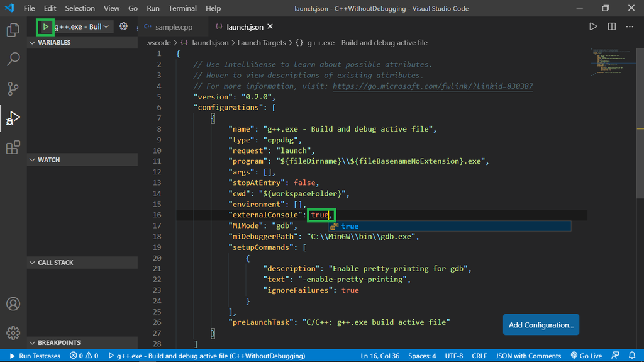
Task: Click Ln 16, Col 36 status entry
Action: [x=380, y=356]
